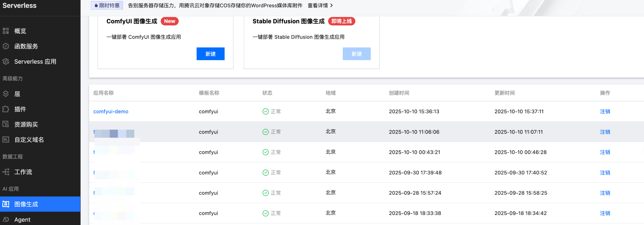Click 新建 under Stable Diffusion 图像生成
Viewport: 644px width, 225px height.
(356, 54)
